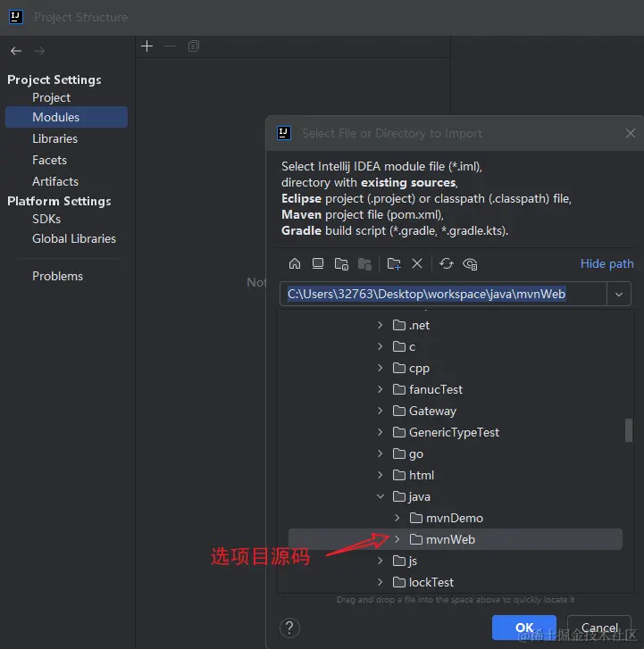Go to the home directory icon

(295, 263)
